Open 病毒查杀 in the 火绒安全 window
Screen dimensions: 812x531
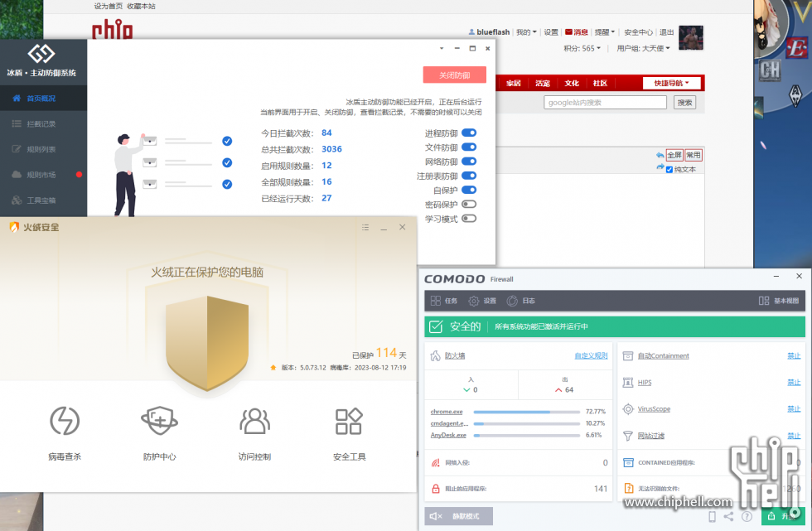pyautogui.click(x=65, y=434)
